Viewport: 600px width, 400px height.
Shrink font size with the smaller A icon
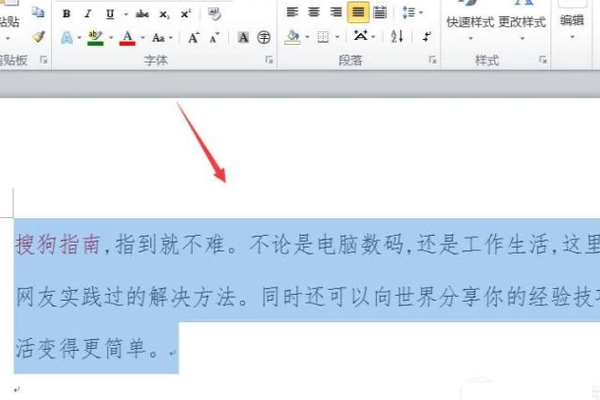point(214,38)
